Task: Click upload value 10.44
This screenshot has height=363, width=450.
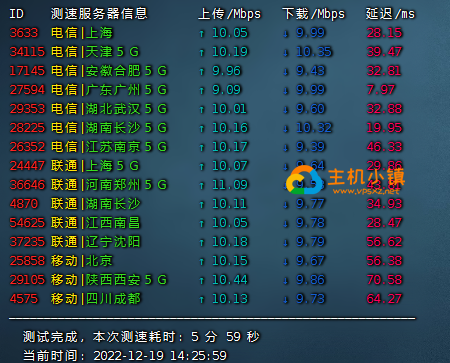Action: [x=230, y=280]
